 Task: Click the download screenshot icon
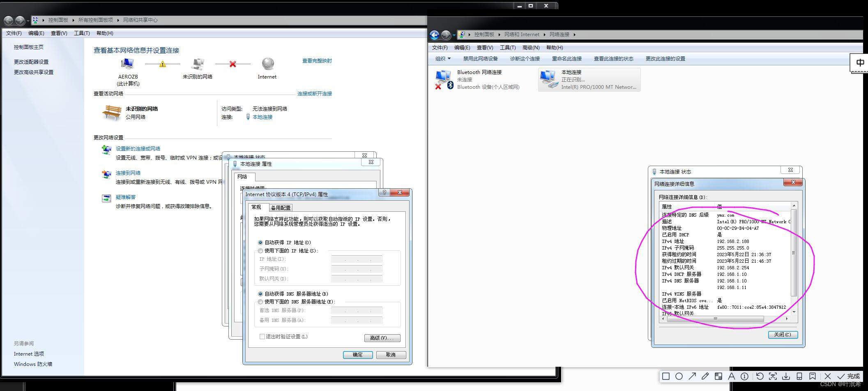coord(786,376)
